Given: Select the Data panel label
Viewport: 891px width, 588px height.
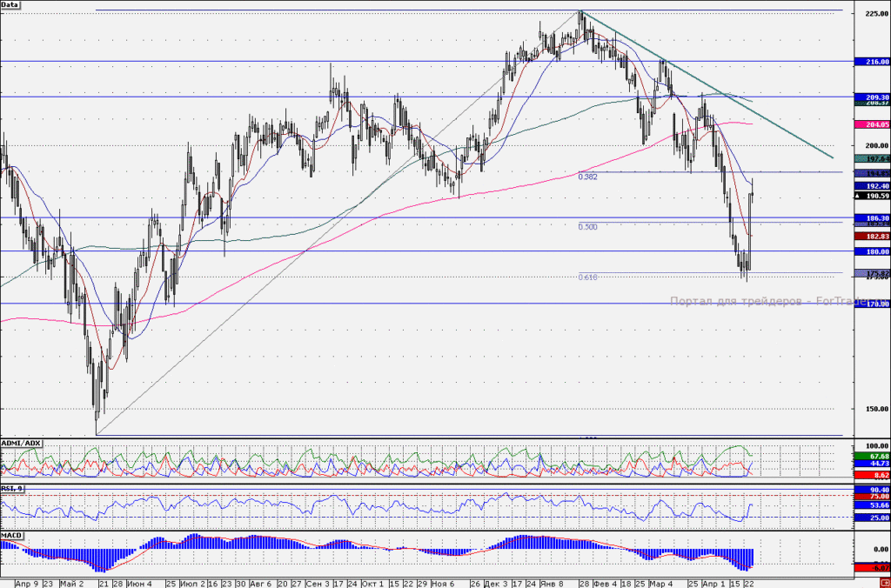Looking at the screenshot, I should [10, 4].
